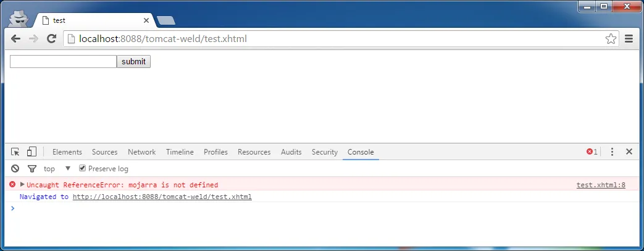Screen dimensions: 644x251
Task: Open the Sources tab
Action: pos(105,152)
